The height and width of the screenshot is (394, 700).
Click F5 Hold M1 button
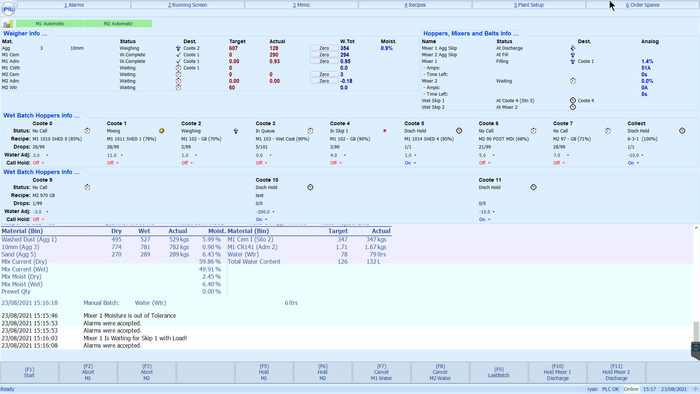[x=264, y=372]
